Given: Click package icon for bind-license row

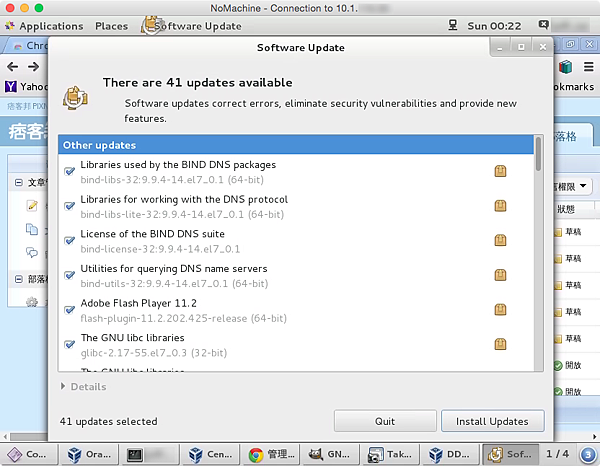Looking at the screenshot, I should click(x=500, y=240).
